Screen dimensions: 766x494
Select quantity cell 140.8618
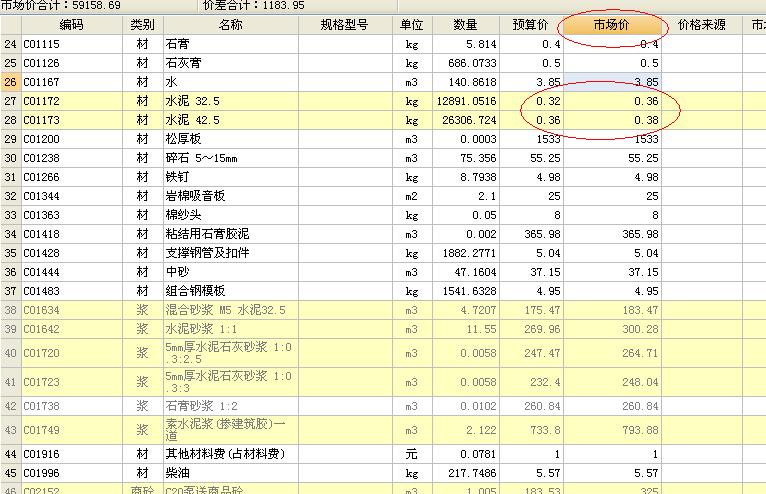pos(466,82)
